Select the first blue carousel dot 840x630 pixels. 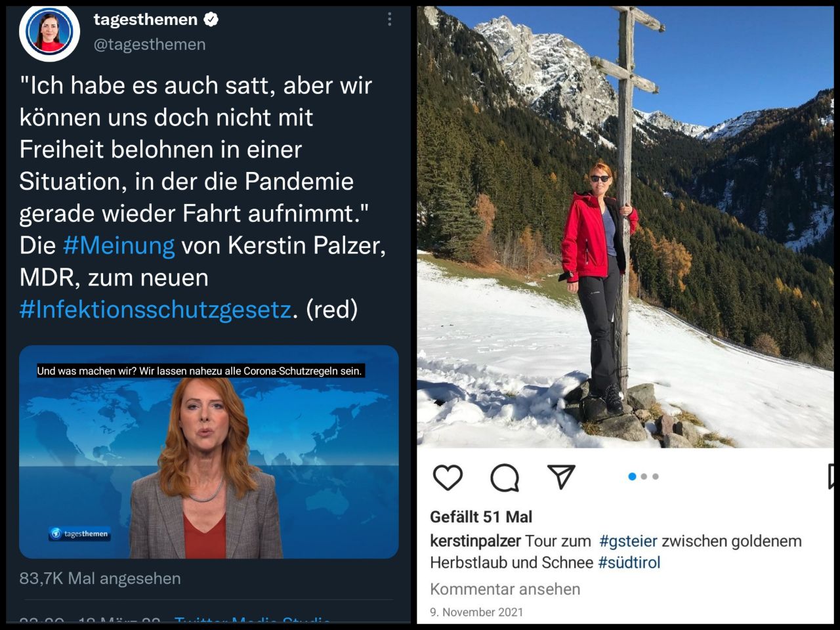point(632,476)
